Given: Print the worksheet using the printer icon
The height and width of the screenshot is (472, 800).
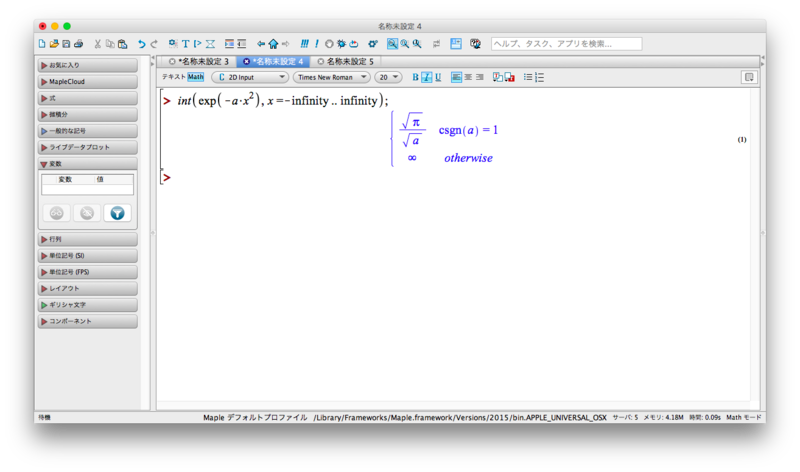Looking at the screenshot, I should 79,44.
